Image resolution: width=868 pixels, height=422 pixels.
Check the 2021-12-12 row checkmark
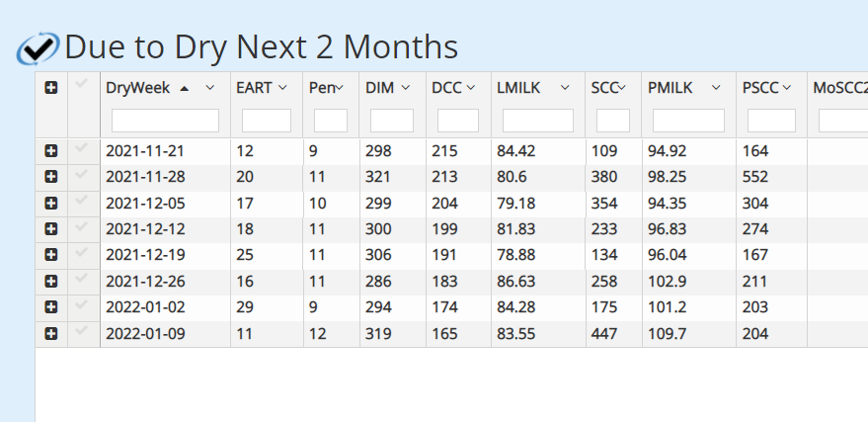tap(81, 226)
